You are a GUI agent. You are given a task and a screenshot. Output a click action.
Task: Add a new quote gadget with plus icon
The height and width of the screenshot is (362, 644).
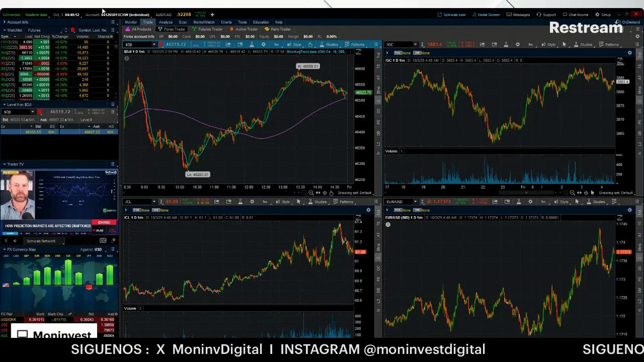[x=212, y=15]
